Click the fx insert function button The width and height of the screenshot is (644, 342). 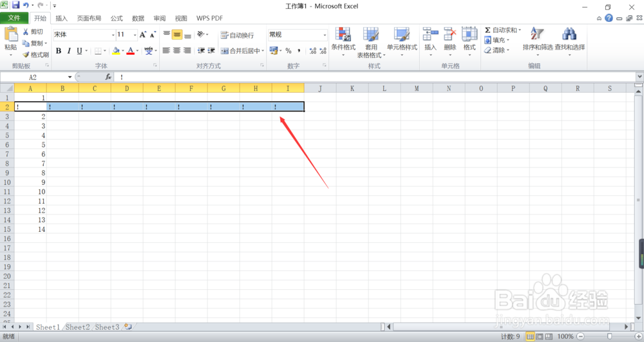click(x=108, y=77)
